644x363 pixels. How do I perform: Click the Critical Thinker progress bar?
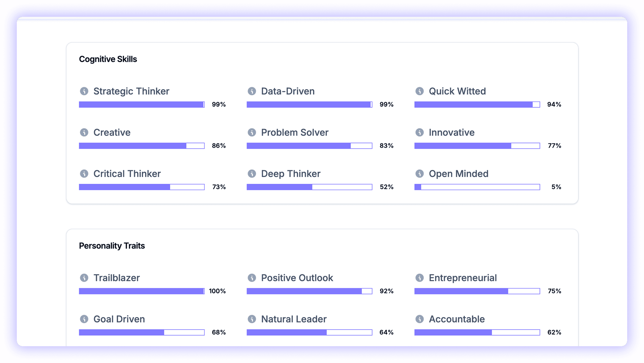142,187
